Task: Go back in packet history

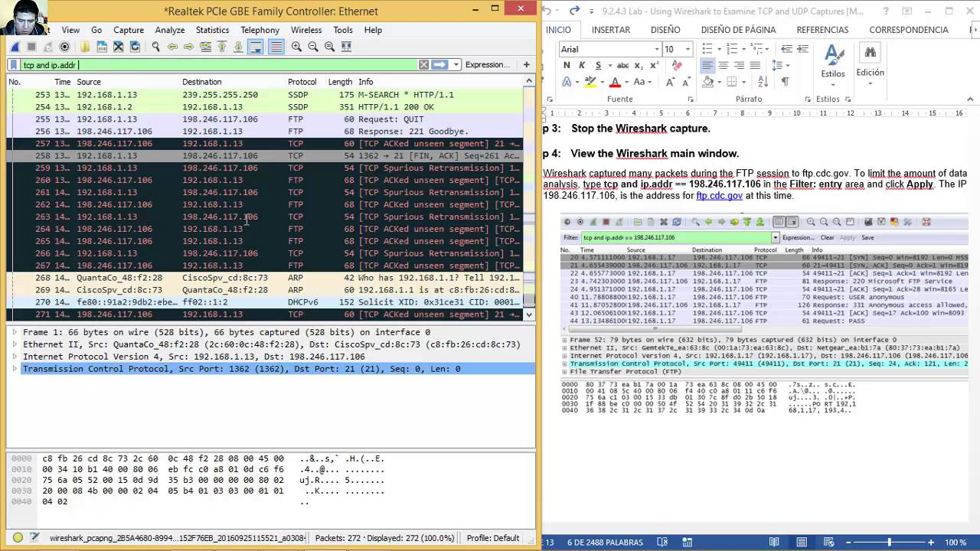Action: click(172, 47)
